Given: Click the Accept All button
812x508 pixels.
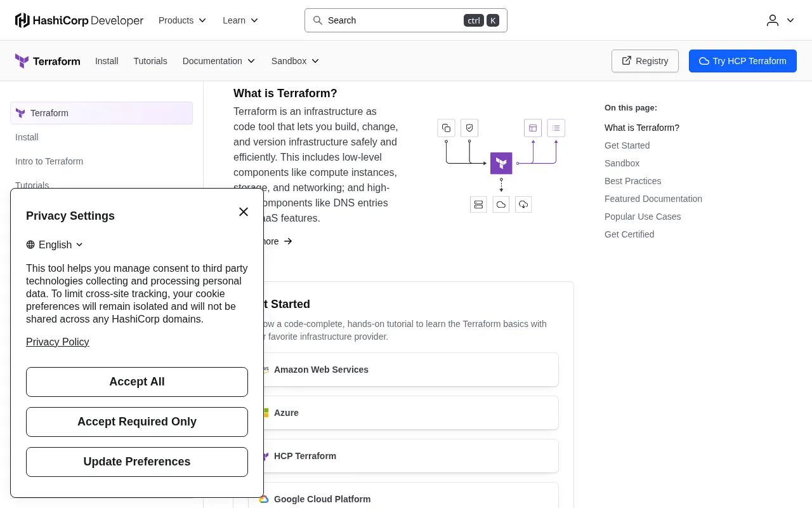Looking at the screenshot, I should point(137,382).
